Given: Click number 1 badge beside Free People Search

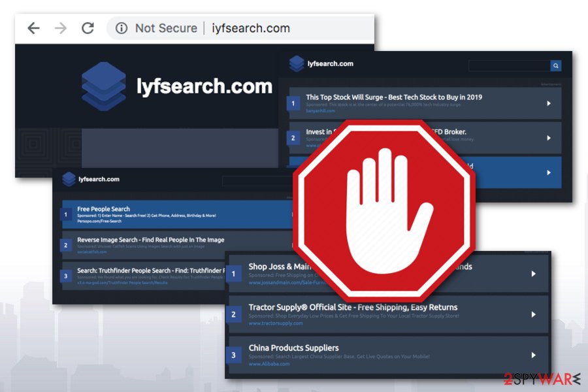Looking at the screenshot, I should (65, 214).
